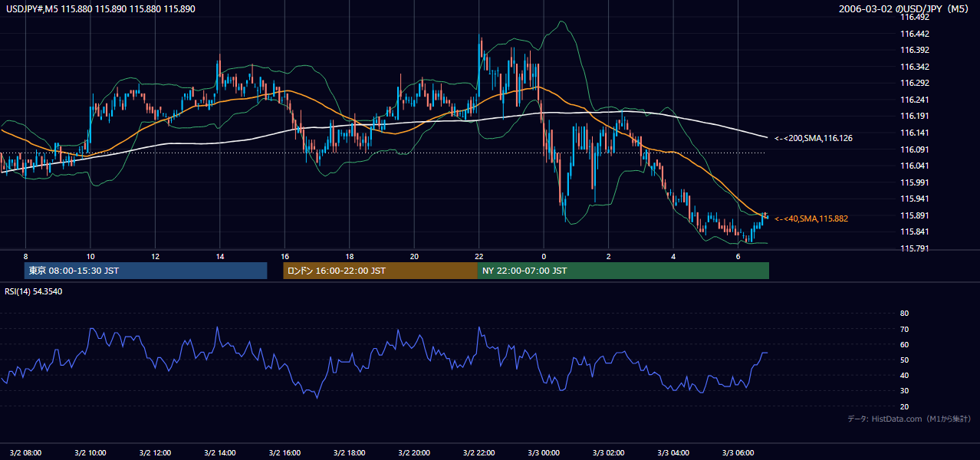This screenshot has height=460, width=980.
Task: Click price axis value 116.492
Action: (916, 17)
